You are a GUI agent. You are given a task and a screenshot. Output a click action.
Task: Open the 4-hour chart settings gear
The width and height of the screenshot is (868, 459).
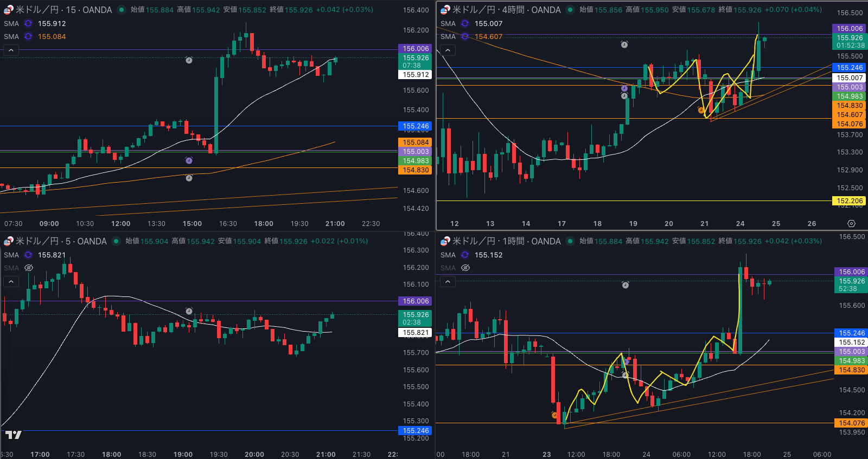coord(851,224)
